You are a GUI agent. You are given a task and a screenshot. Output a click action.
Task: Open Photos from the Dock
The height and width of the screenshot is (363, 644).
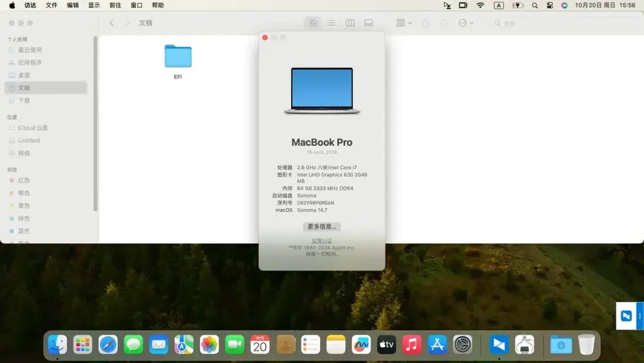point(209,345)
